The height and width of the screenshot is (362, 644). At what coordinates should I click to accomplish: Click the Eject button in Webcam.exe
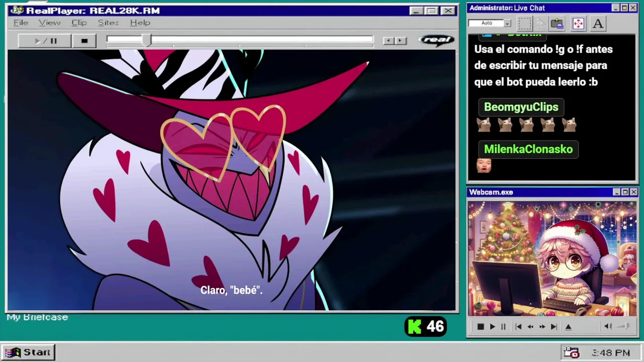[569, 327]
